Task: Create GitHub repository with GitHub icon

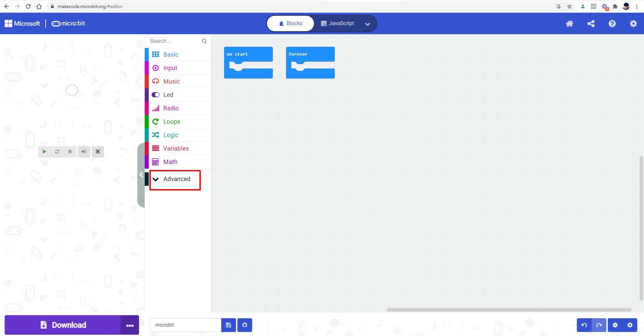Action: [245, 325]
